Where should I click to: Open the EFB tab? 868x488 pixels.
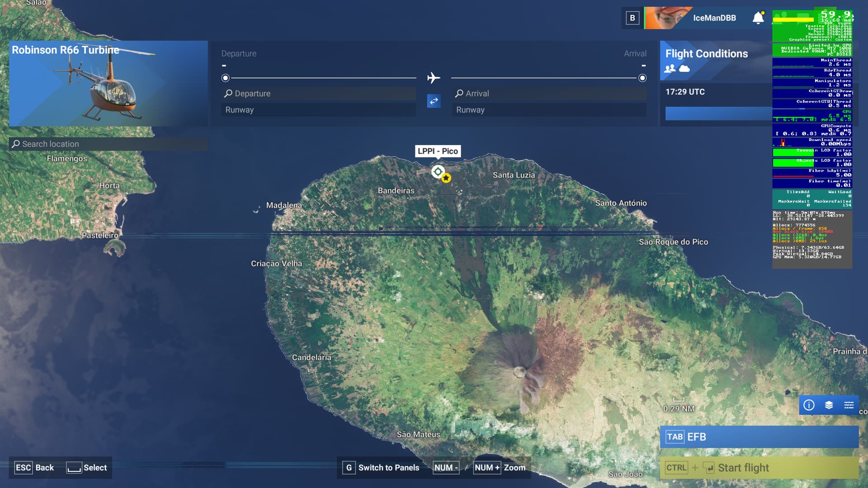coord(759,437)
